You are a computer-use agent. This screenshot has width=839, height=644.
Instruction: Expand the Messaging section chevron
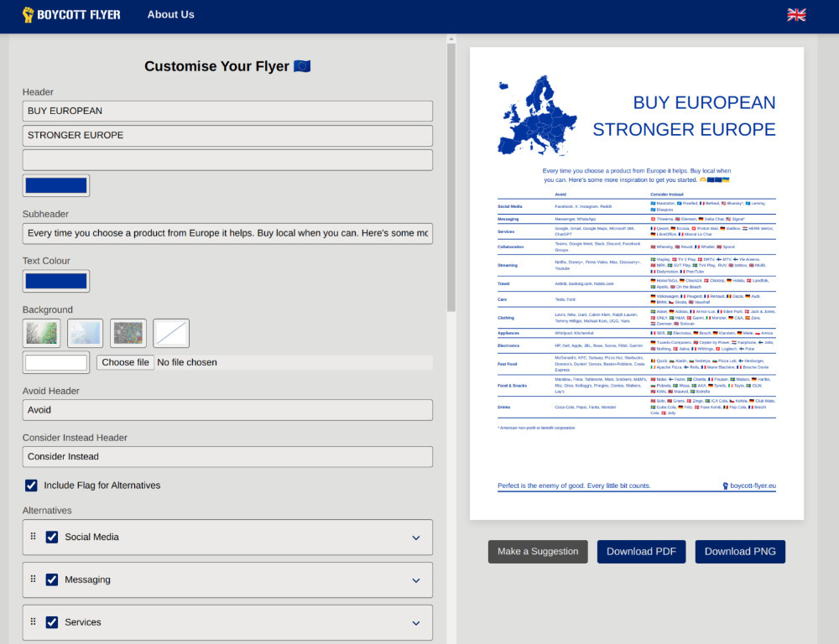coord(416,580)
